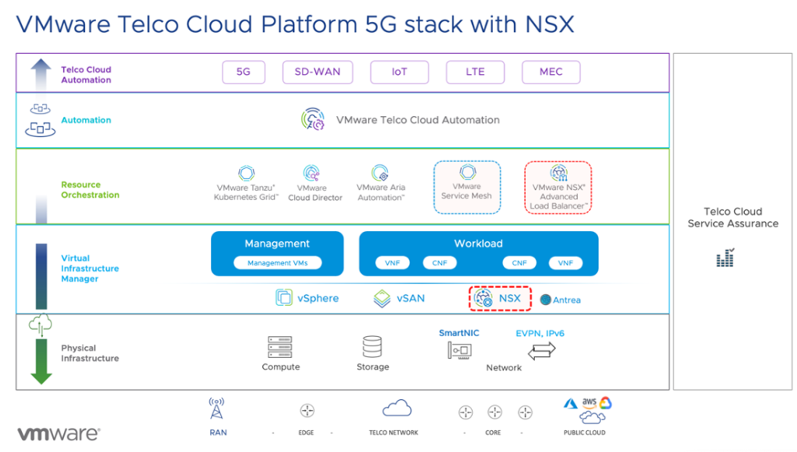Screen dimensions: 797x452
Task: Select the LTE service box
Action: tap(475, 72)
